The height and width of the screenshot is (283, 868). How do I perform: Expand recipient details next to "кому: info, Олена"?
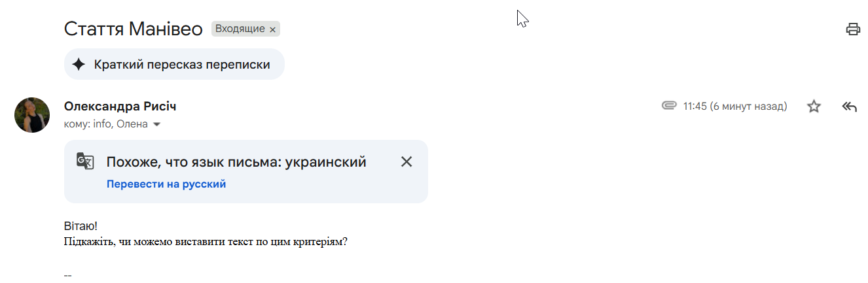coord(156,124)
